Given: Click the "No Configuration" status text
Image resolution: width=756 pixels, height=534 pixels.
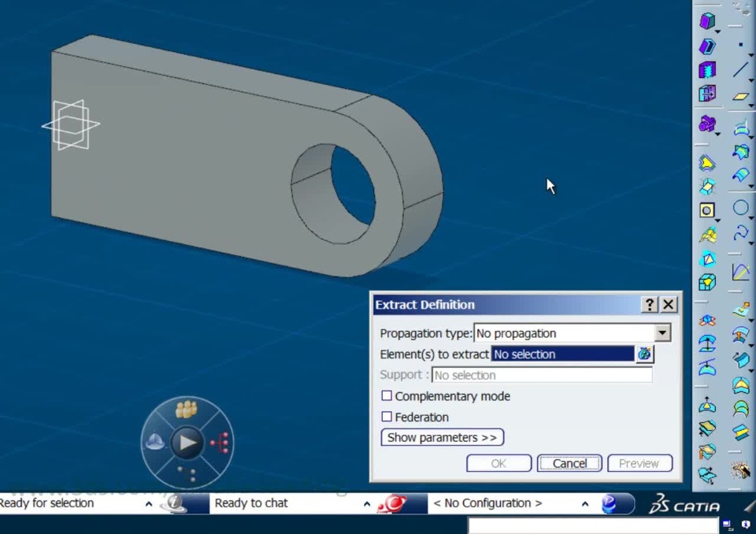Looking at the screenshot, I should [488, 503].
